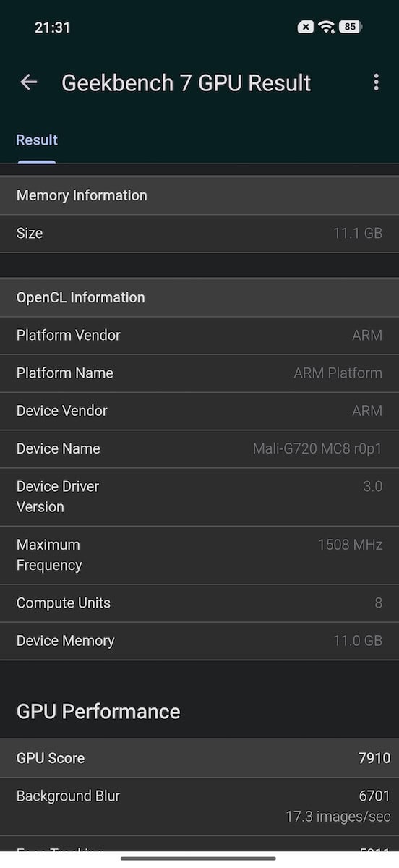Viewport: 399px width, 868px height.
Task: Select the GPU Score row
Action: [199, 758]
